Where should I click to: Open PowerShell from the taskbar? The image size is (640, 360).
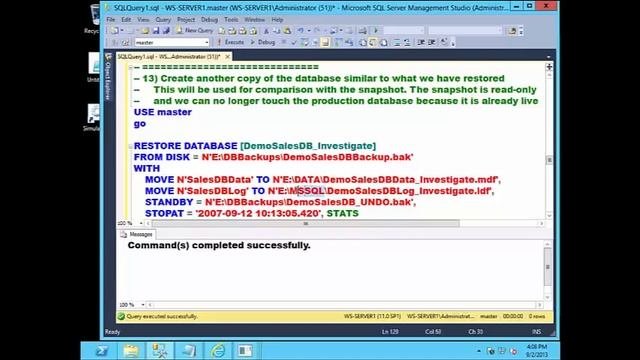click(x=102, y=351)
